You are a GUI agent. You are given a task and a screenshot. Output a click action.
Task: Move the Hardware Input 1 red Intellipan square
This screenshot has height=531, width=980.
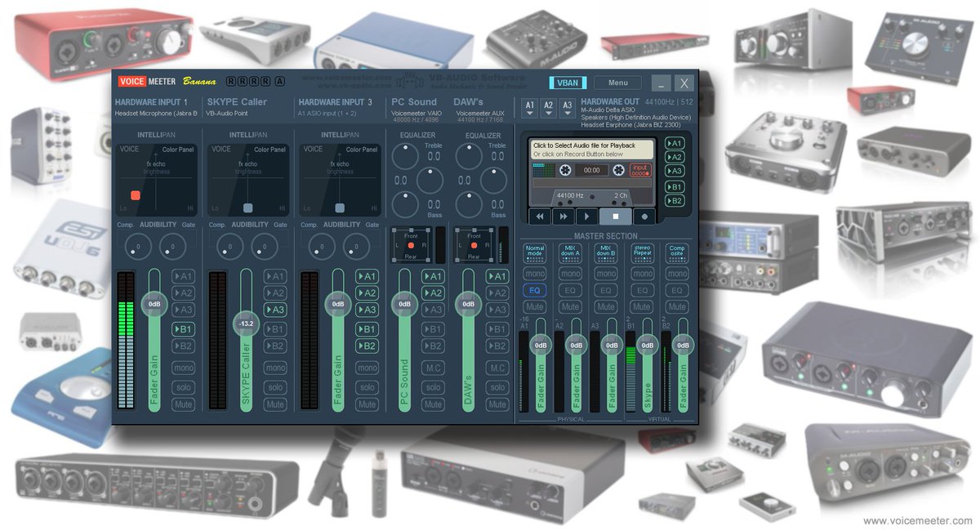pos(136,195)
